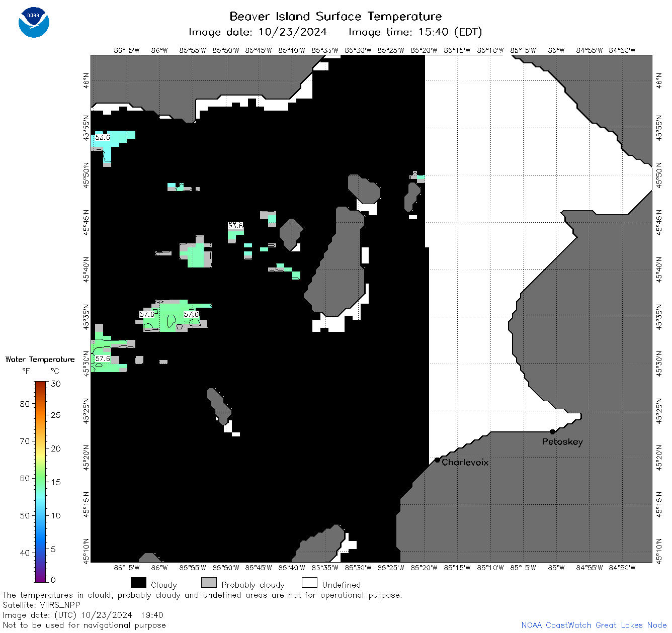Click the black Cloudy legend box
Screen dimensions: 672x633
pyautogui.click(x=138, y=583)
